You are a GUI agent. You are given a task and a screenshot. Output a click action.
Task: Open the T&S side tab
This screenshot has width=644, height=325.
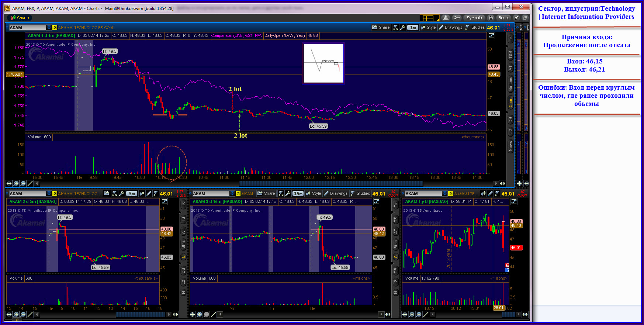tap(510, 55)
